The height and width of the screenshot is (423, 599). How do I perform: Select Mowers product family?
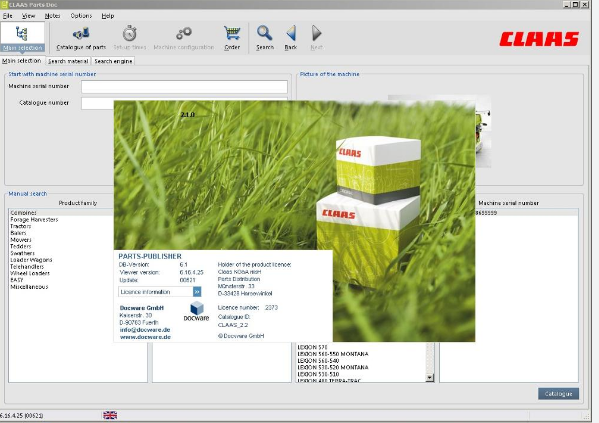[21, 240]
